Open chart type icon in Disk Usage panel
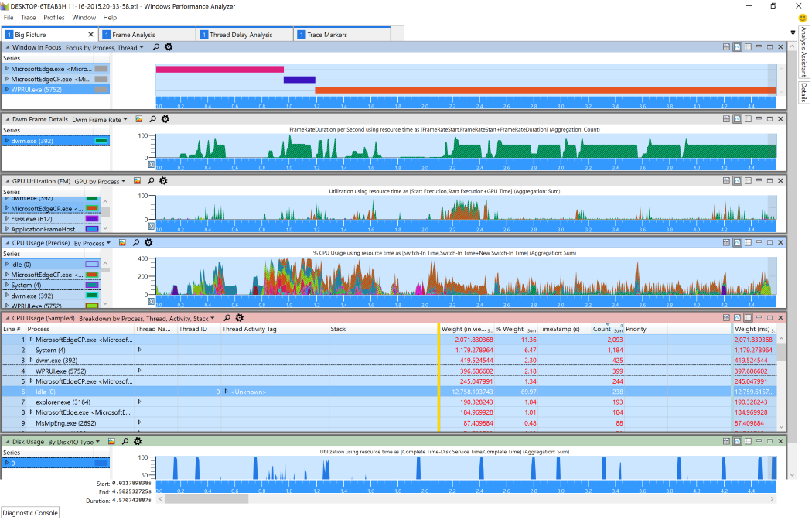812x520 pixels. click(111, 441)
